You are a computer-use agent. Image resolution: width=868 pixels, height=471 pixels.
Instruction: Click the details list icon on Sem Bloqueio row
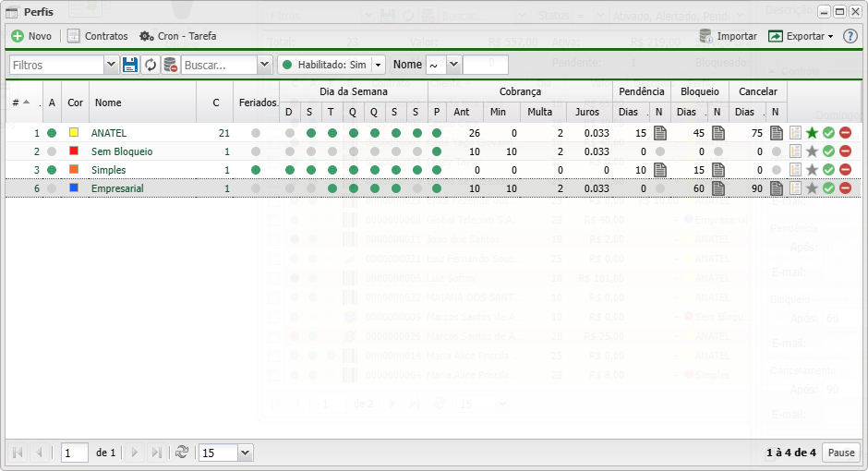click(795, 151)
